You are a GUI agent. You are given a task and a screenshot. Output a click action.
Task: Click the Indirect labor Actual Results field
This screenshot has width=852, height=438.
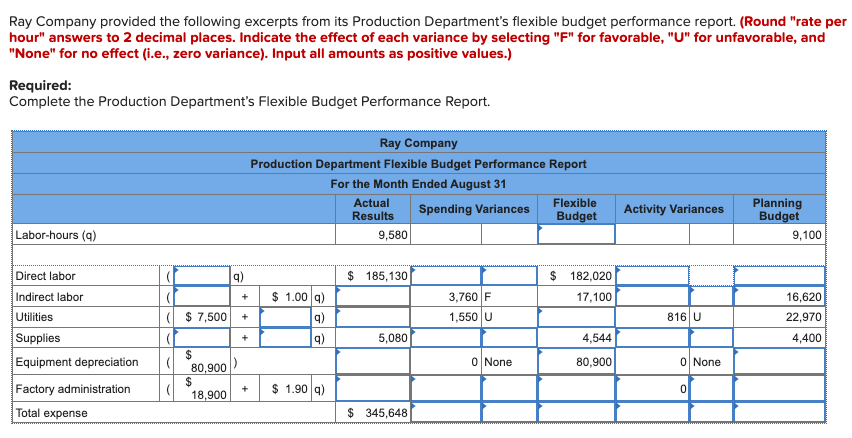click(373, 297)
